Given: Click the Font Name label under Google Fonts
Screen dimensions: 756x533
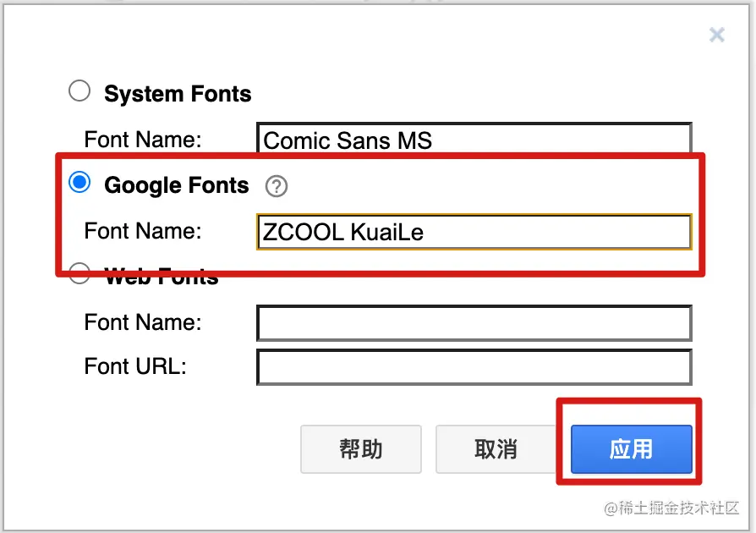Looking at the screenshot, I should click(141, 230).
